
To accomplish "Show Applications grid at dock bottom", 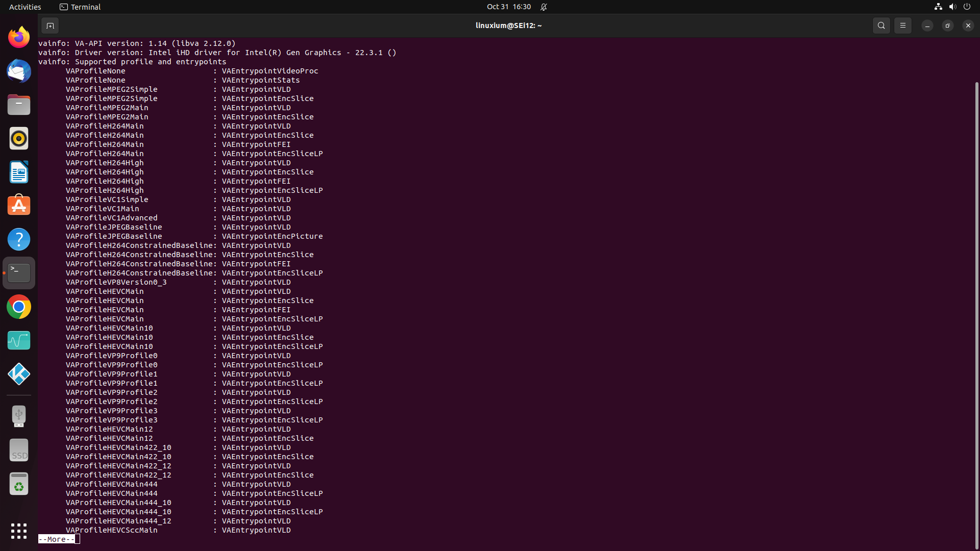I will point(19,531).
